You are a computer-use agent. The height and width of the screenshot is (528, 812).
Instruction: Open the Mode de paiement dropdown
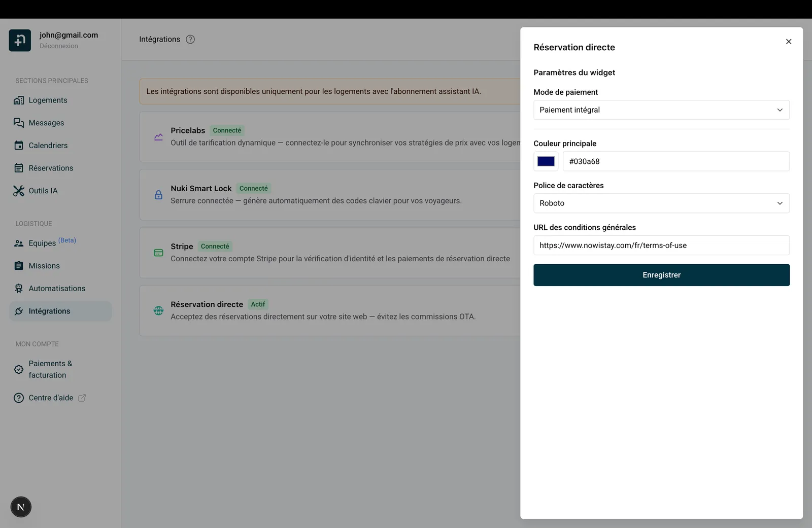(x=661, y=110)
